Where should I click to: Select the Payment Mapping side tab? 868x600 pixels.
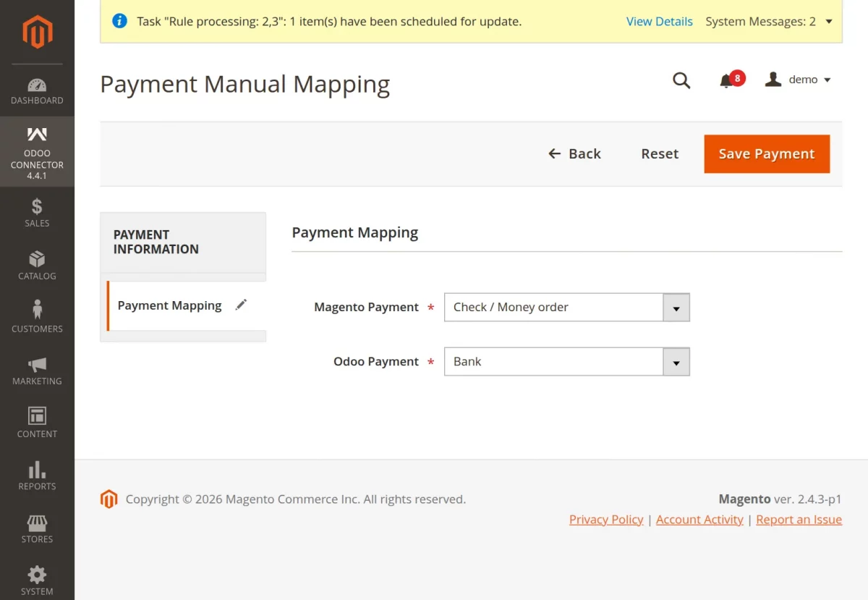click(187, 305)
